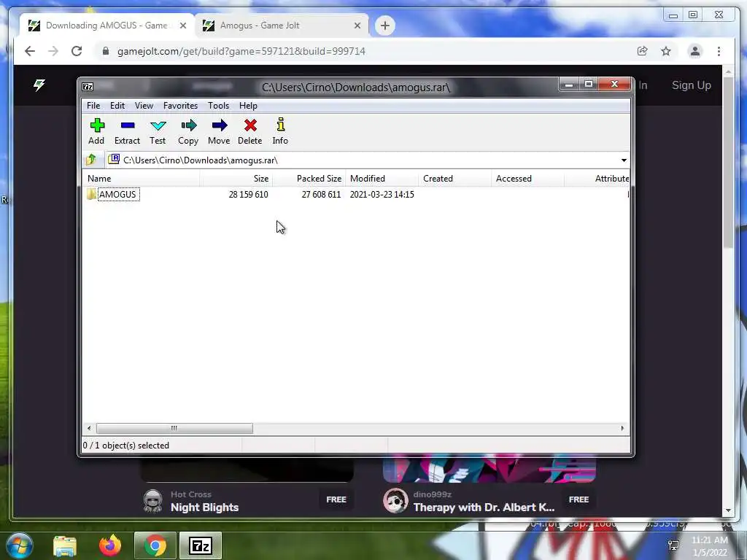Viewport: 747px width, 560px height.
Task: Click the 7-Zip taskbar button
Action: point(201,545)
